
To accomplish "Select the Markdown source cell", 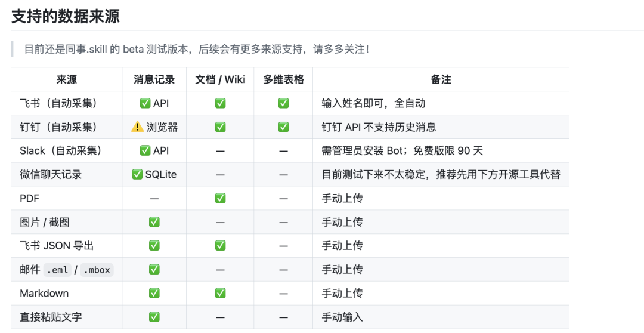I will pos(67,294).
